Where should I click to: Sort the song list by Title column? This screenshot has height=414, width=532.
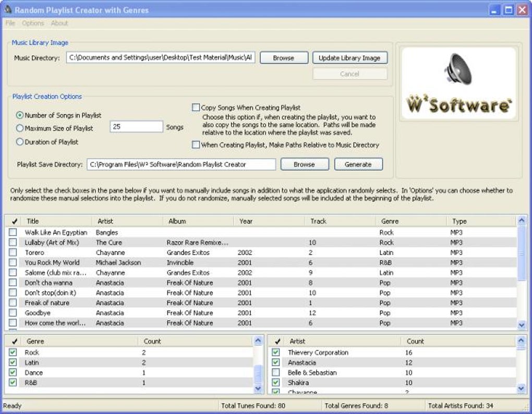(x=56, y=221)
